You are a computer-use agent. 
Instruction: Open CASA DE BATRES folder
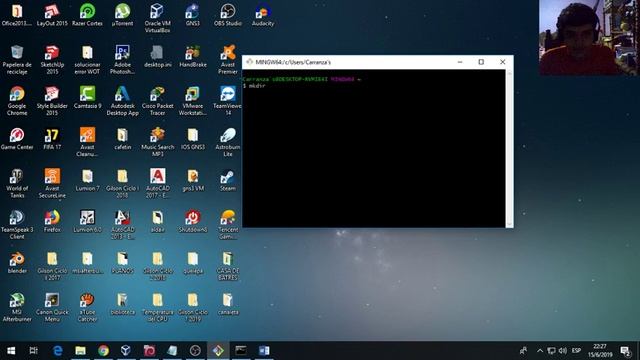coord(227,266)
